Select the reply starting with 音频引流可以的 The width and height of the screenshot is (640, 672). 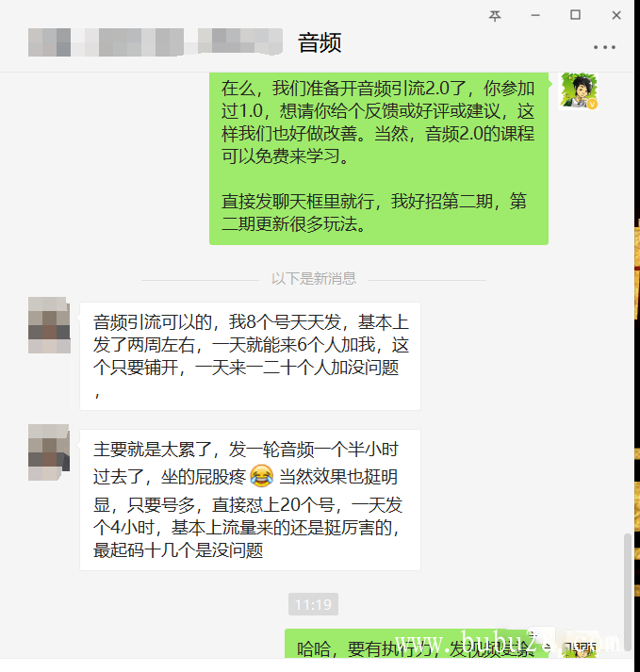[250, 356]
